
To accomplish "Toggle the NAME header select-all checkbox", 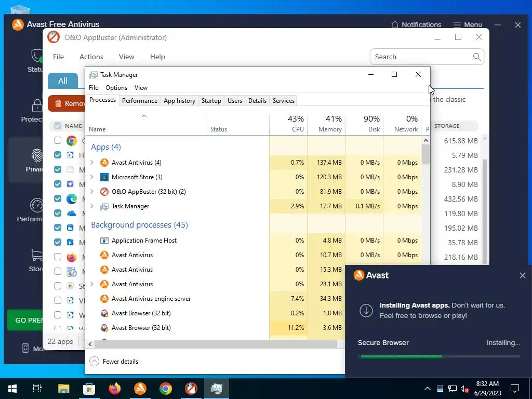I will point(58,126).
